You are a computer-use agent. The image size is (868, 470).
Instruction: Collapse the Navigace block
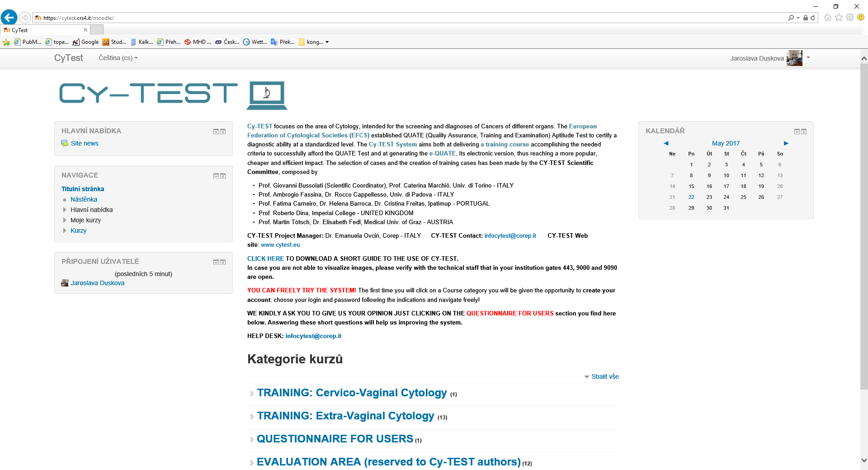[x=216, y=176]
